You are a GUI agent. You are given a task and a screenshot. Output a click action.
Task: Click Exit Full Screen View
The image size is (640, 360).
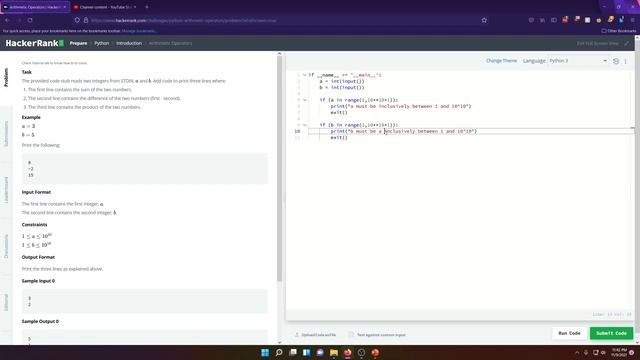(598, 43)
